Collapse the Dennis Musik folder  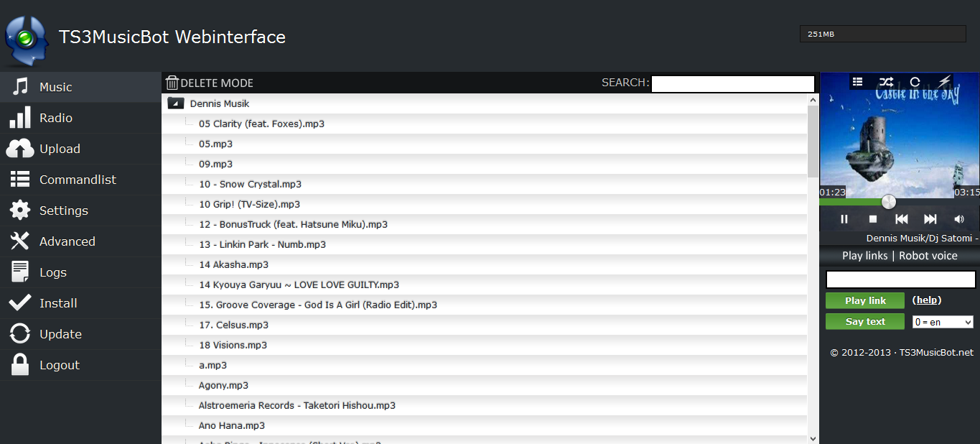176,103
